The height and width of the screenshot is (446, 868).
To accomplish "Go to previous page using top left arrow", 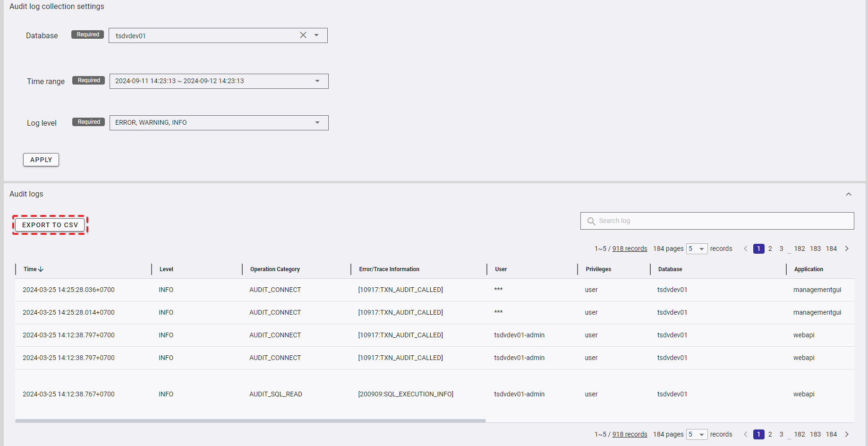I will (x=746, y=249).
